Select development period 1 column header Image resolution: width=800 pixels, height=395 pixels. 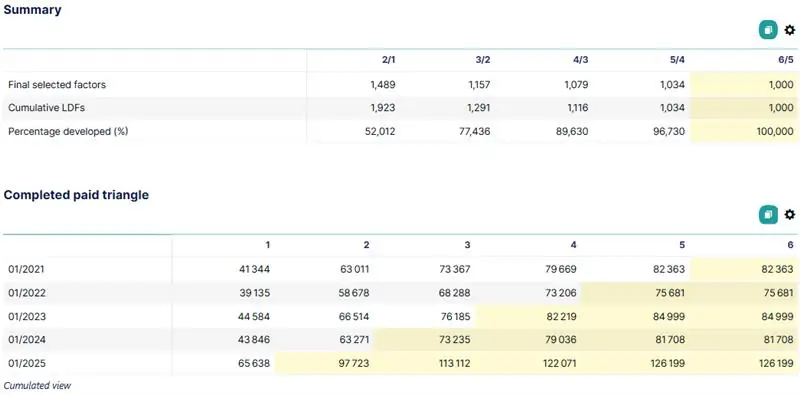[x=268, y=245]
